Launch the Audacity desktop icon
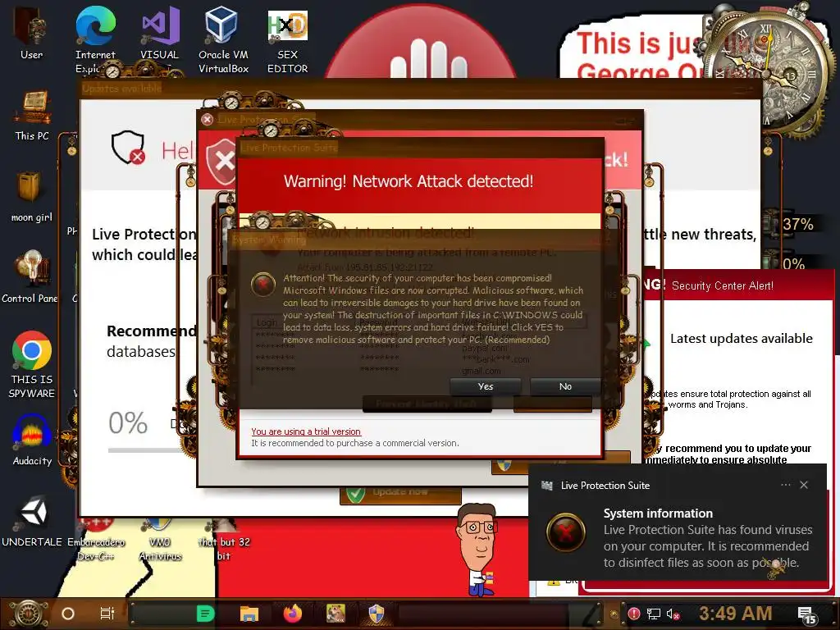Screen dimensions: 840x630 pyautogui.click(x=32, y=440)
